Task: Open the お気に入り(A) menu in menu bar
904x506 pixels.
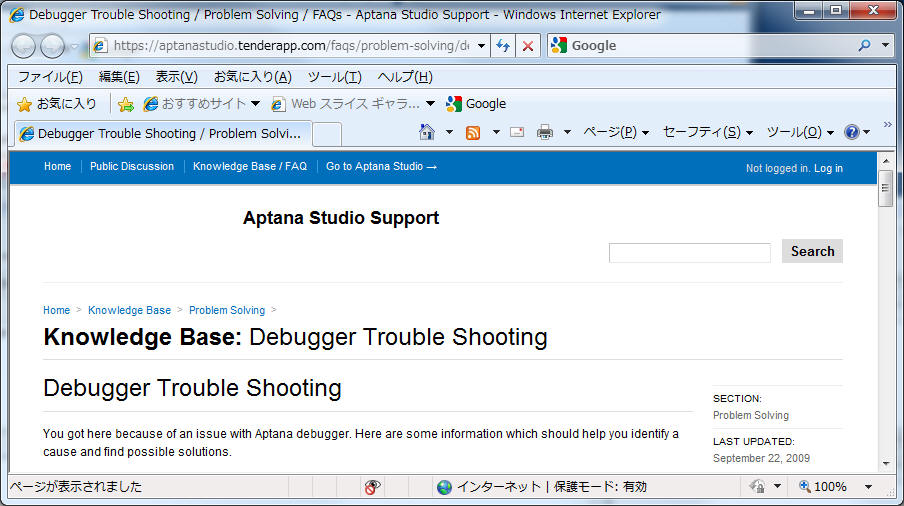Action: click(x=252, y=77)
